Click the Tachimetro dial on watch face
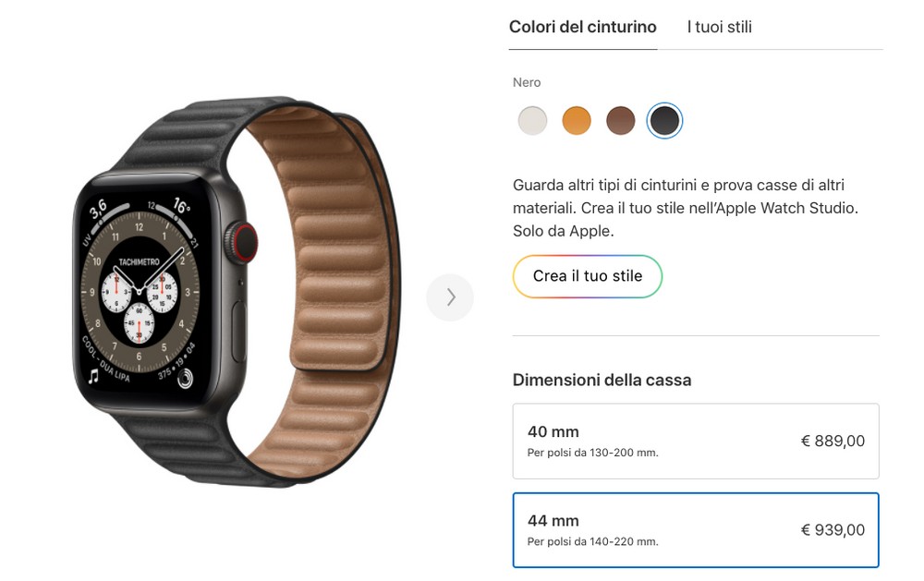The width and height of the screenshot is (924, 581). tap(140, 292)
